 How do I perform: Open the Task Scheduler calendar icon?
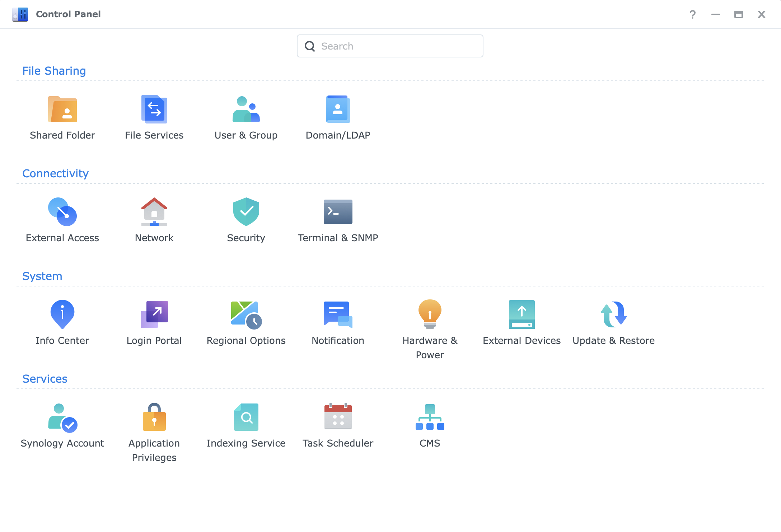pos(338,416)
